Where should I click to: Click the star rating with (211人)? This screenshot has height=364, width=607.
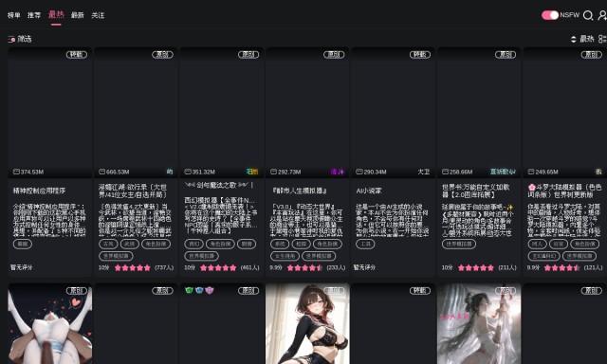pyautogui.click(x=476, y=267)
